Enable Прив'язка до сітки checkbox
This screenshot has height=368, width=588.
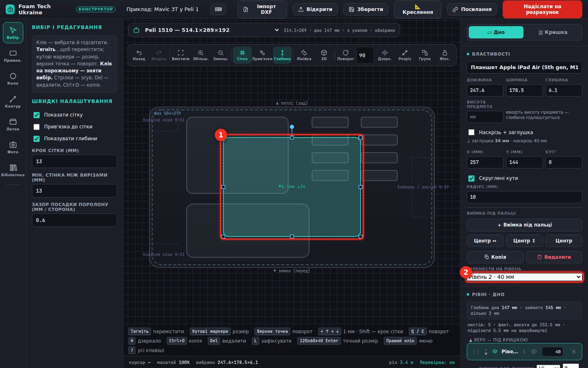pyautogui.click(x=37, y=127)
